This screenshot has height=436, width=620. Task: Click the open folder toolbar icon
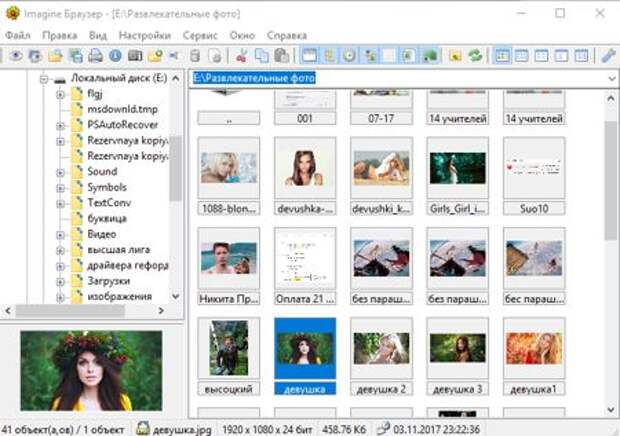point(55,56)
